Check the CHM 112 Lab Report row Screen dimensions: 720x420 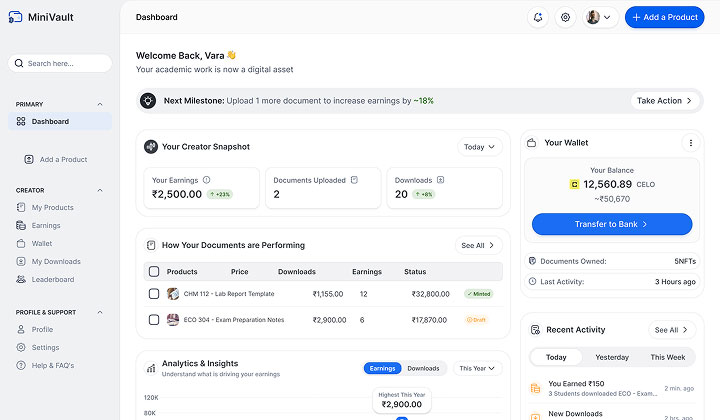pos(154,294)
